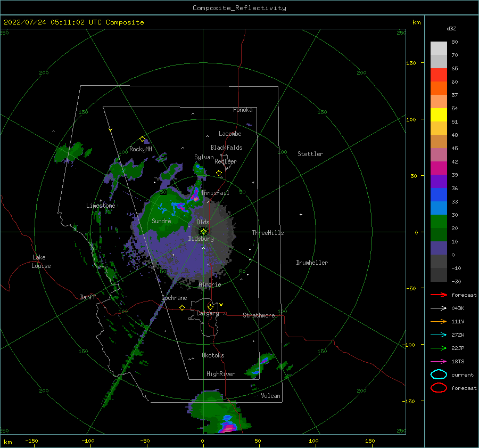Click the magenta 18TS arrow icon
479x448 pixels.
coord(439,362)
